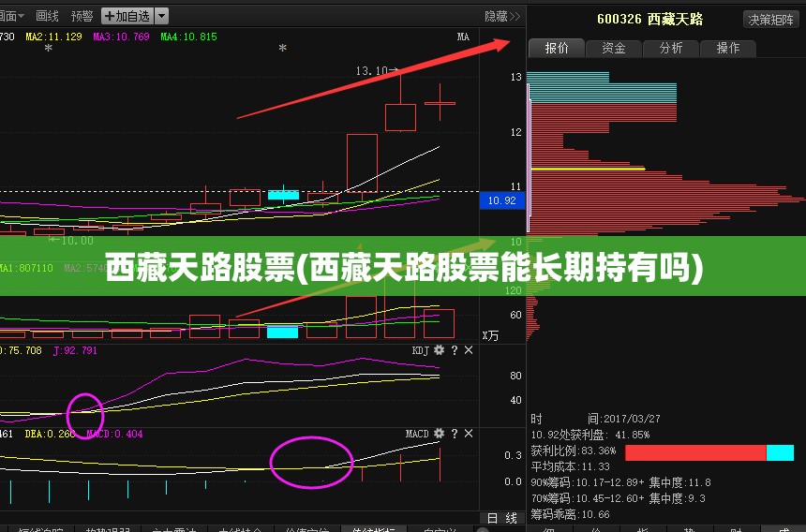Click the DEA:0.260 MACD value
The height and width of the screenshot is (532, 806).
tap(51, 434)
